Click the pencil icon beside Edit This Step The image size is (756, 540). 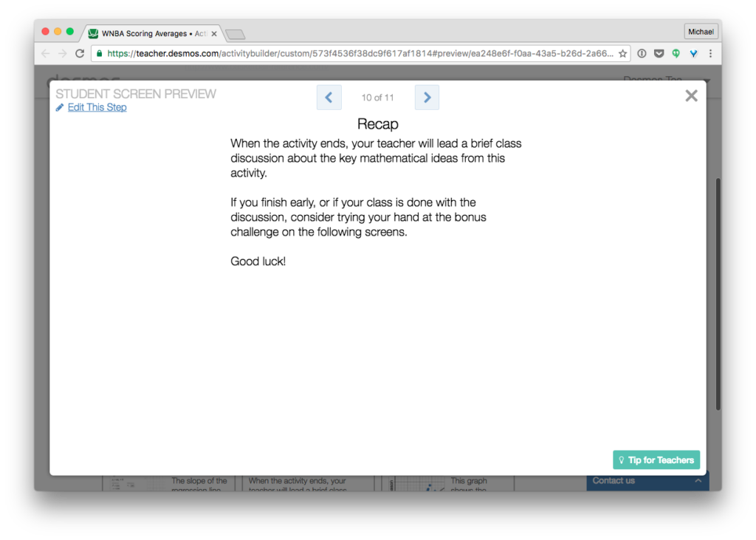60,107
